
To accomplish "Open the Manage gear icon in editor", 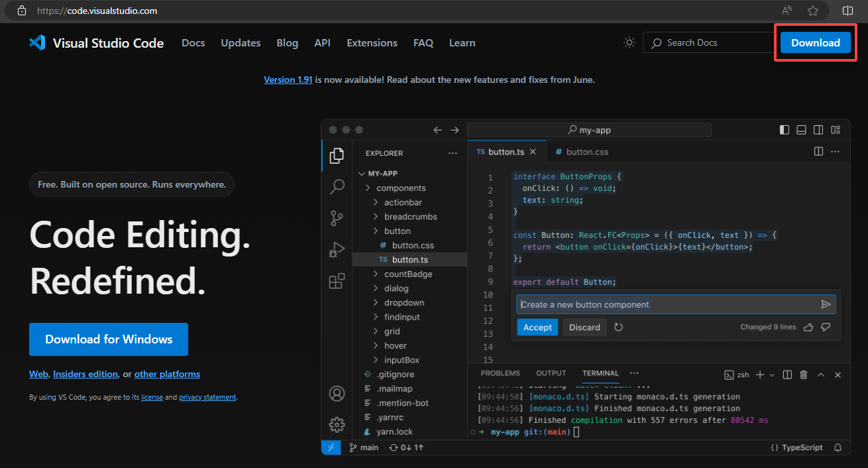I will click(337, 425).
